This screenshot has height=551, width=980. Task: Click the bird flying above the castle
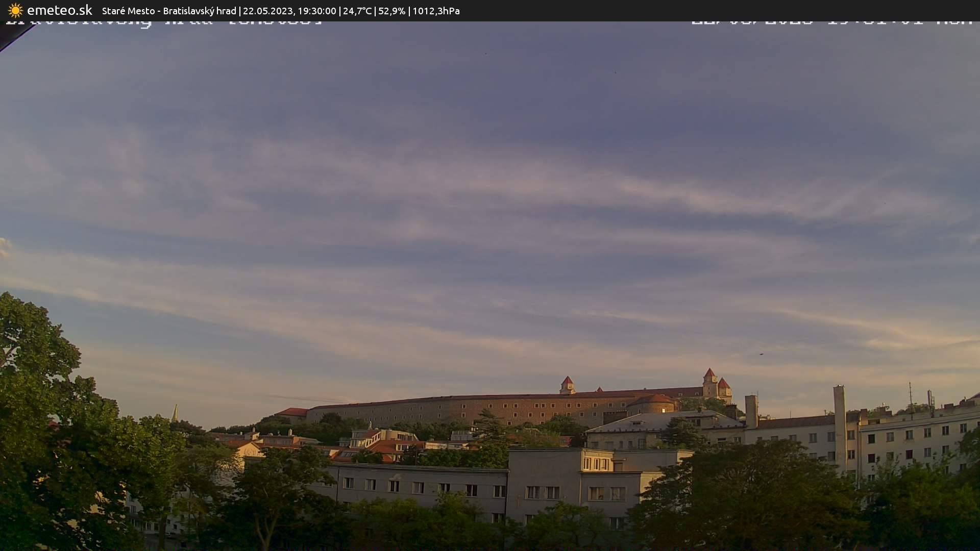(761, 354)
